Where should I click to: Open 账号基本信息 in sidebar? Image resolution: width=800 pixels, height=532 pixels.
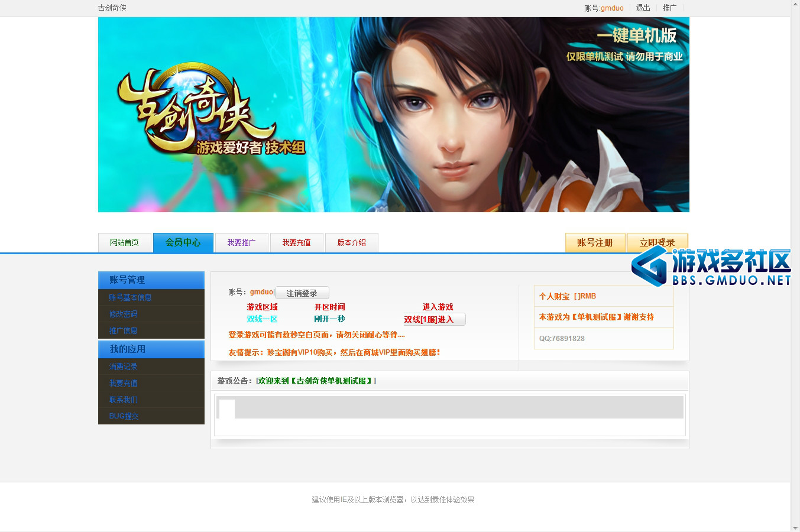click(130, 297)
